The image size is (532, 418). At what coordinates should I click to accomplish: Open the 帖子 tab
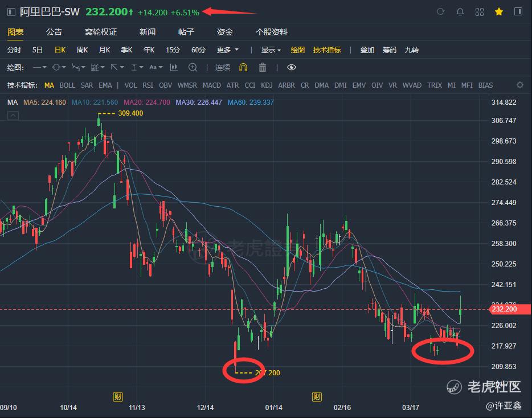pyautogui.click(x=186, y=32)
